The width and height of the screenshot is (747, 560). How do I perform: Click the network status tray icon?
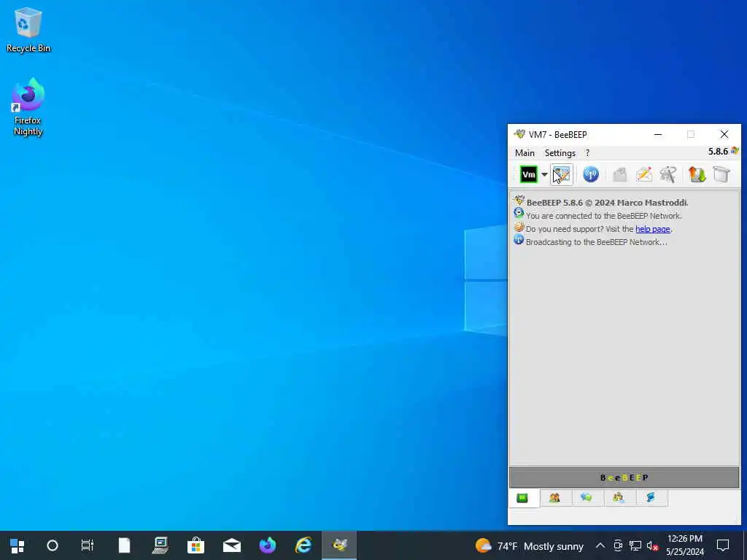coord(635,545)
